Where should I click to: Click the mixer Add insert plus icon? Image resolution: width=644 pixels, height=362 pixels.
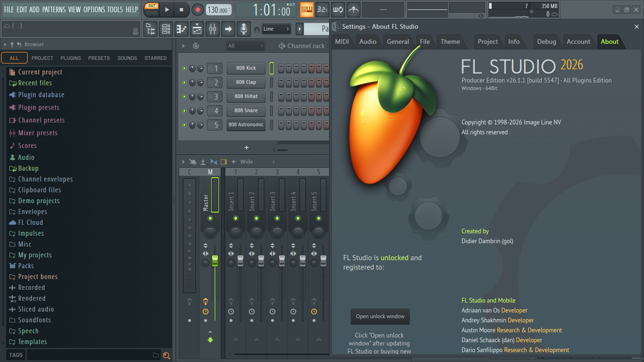point(233,162)
